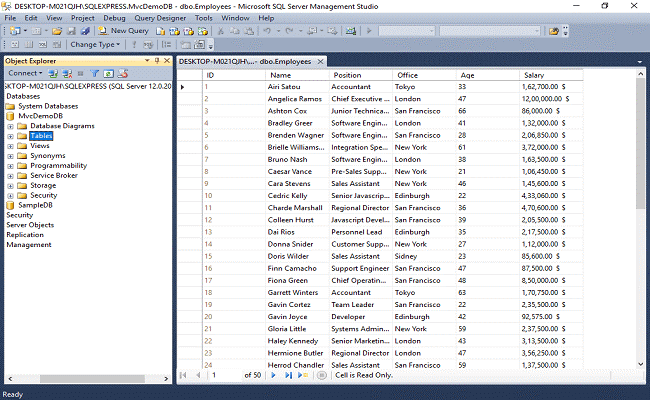Click the Analysis Services XMLA Query icon
Image resolution: width=650 pixels, height=400 pixels.
coord(203,31)
